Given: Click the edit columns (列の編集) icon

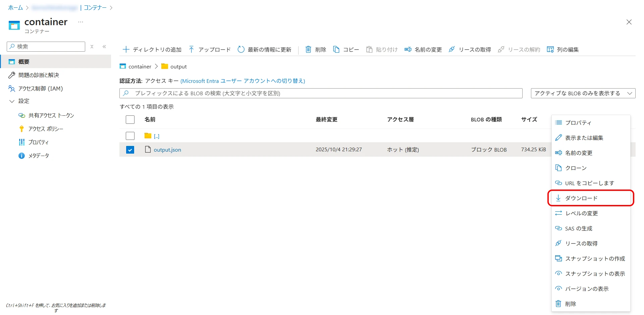Looking at the screenshot, I should tap(550, 50).
